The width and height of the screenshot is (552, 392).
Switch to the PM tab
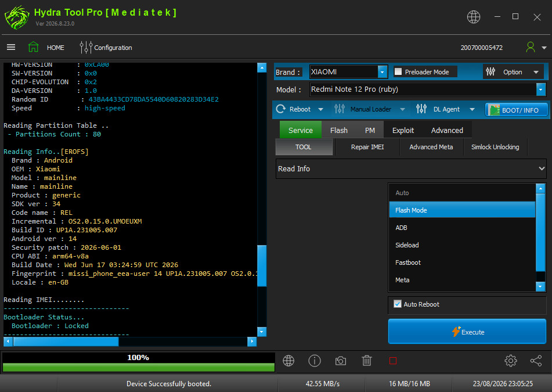coord(370,130)
